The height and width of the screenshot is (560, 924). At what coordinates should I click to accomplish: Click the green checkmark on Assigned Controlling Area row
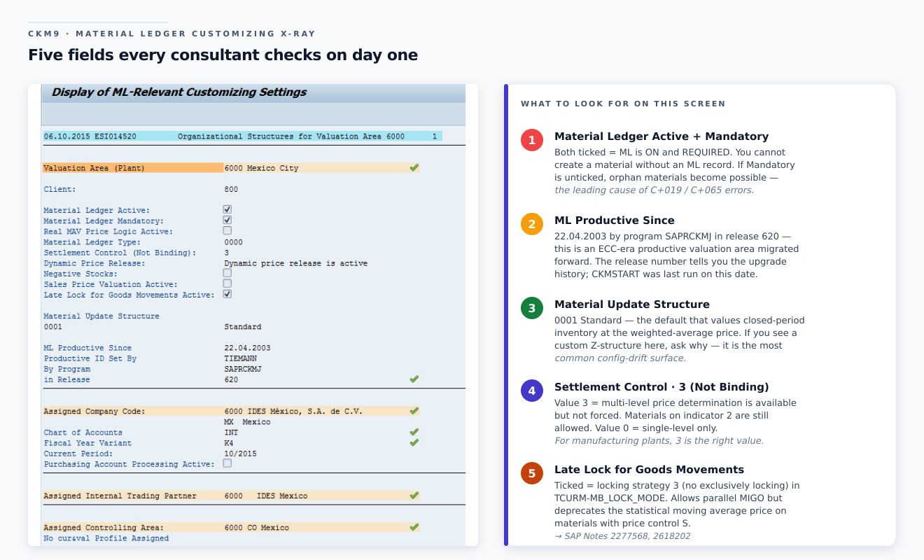point(414,527)
